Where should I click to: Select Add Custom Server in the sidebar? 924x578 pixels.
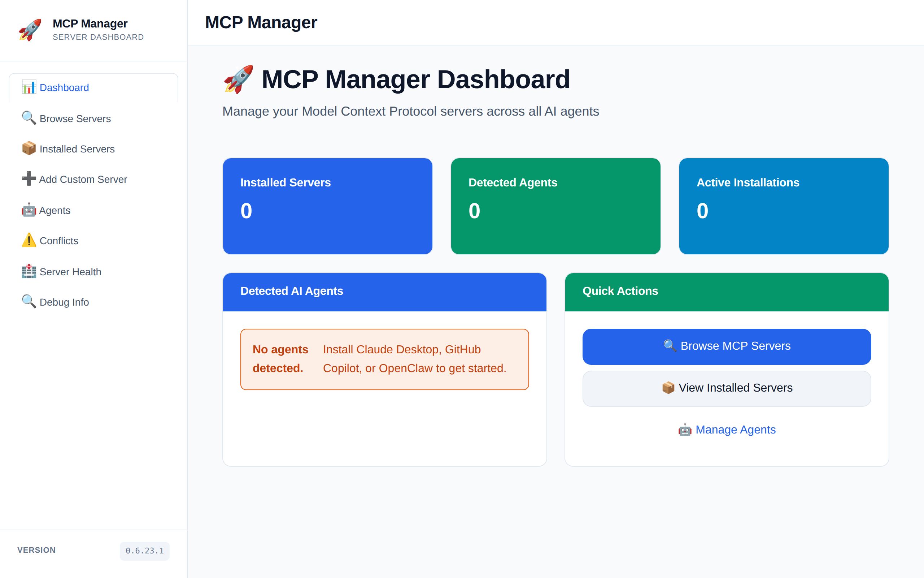click(x=93, y=179)
